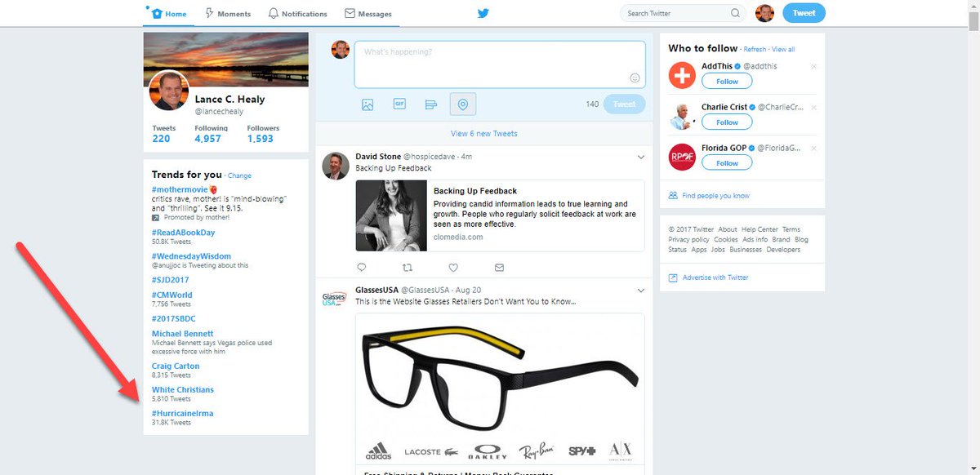Open GlassesUSA profile logo
980x475 pixels.
coord(336,299)
